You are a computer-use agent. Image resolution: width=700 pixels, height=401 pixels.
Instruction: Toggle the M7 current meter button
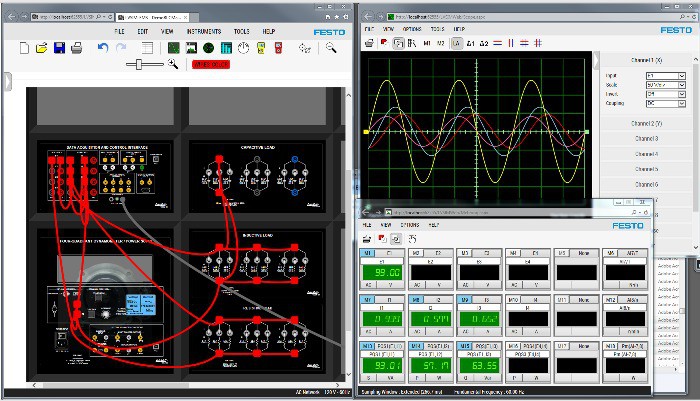367,299
